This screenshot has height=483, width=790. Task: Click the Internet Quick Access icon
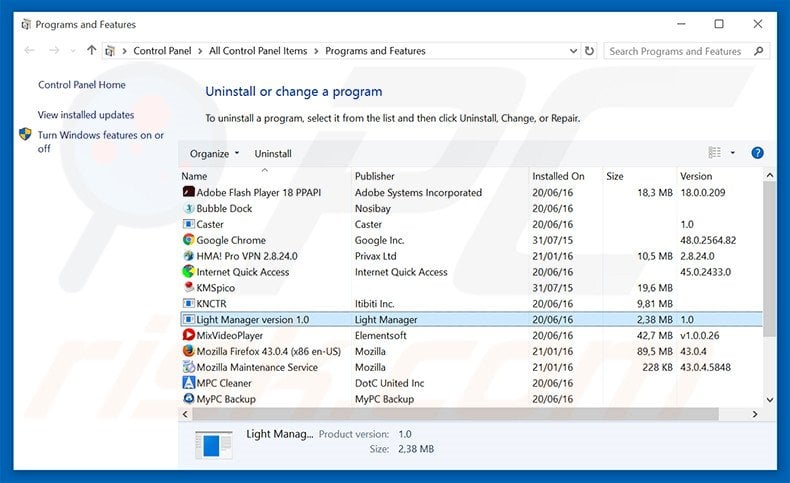coord(188,272)
